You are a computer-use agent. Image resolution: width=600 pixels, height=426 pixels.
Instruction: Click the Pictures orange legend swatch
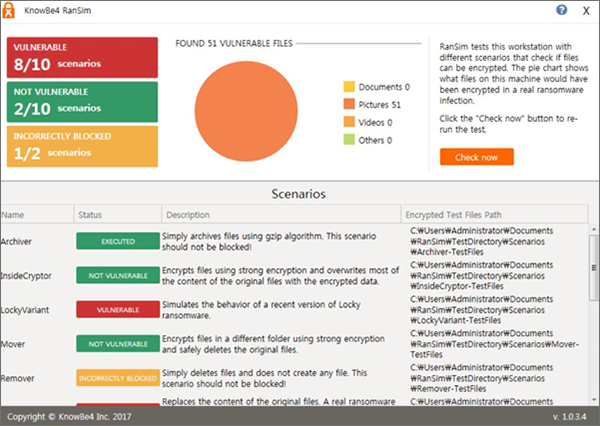(x=349, y=104)
